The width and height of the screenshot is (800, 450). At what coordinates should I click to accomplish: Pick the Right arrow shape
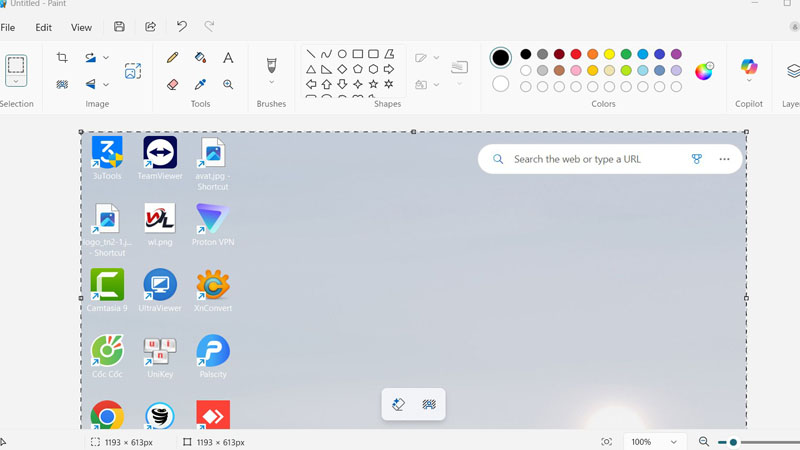click(x=389, y=69)
